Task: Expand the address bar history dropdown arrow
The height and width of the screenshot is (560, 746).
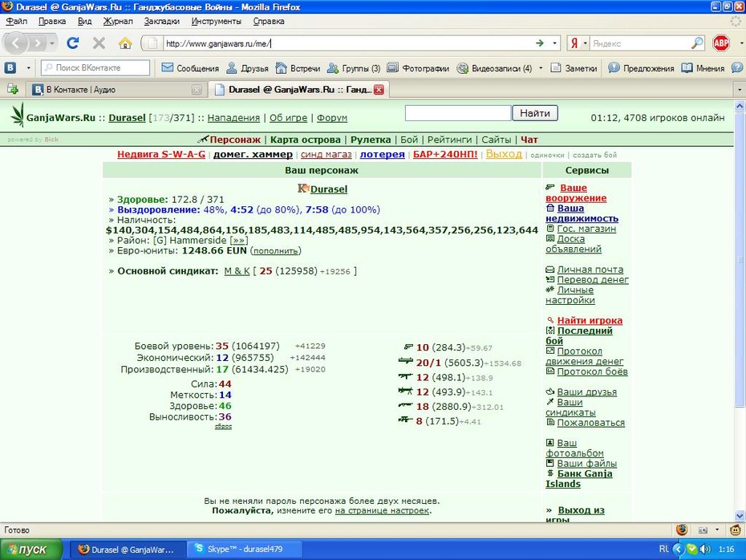Action: coord(555,43)
